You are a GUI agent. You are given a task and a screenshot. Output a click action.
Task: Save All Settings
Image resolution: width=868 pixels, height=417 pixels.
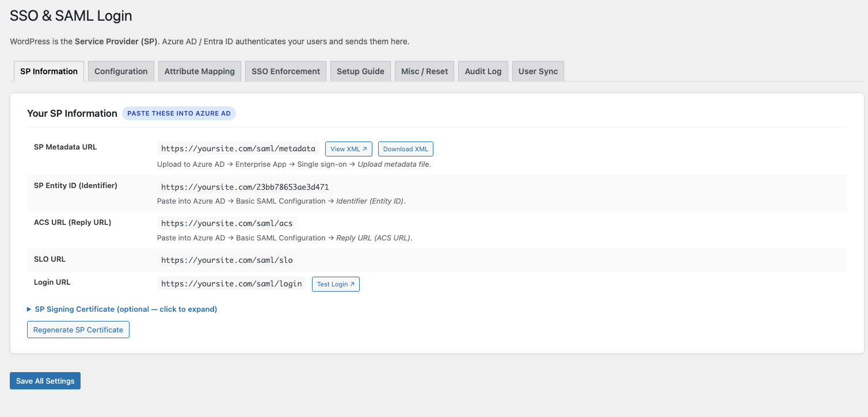point(45,381)
